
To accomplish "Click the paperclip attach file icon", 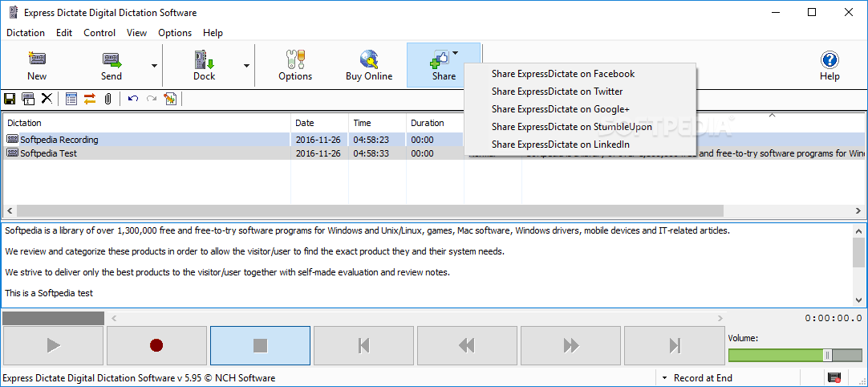I will tap(108, 99).
